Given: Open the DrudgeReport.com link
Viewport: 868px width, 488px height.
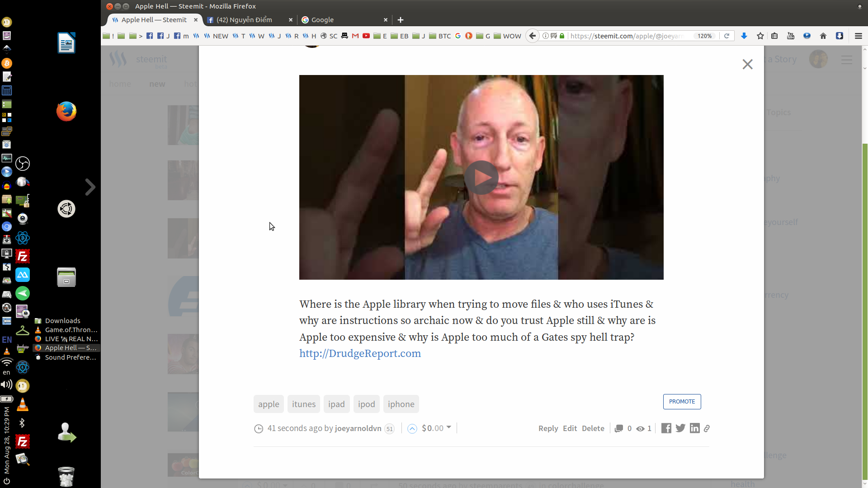Looking at the screenshot, I should (x=359, y=353).
